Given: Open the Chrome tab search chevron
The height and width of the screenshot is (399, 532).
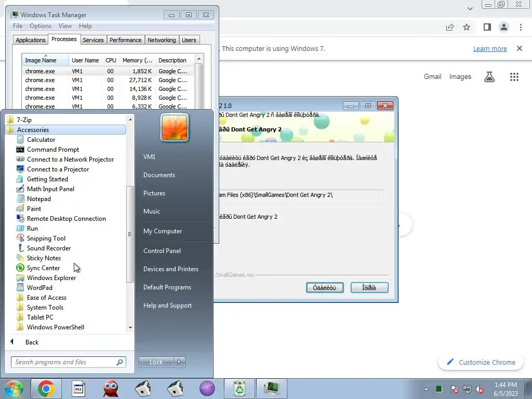Looking at the screenshot, I should pyautogui.click(x=470, y=8).
